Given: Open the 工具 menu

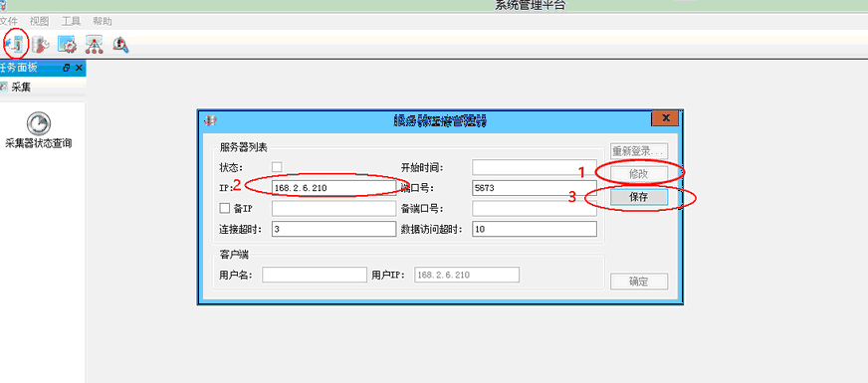Looking at the screenshot, I should click(x=71, y=21).
